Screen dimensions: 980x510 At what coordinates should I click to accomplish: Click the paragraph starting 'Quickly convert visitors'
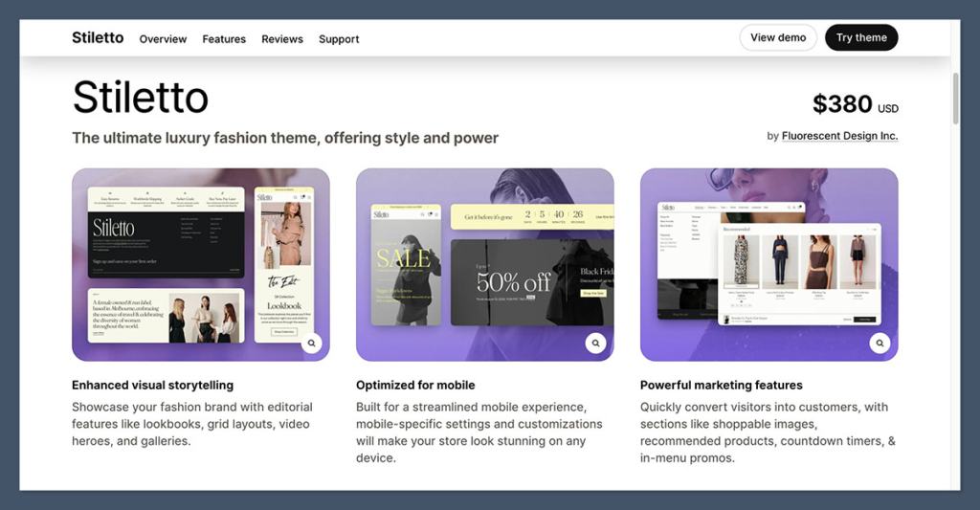pos(768,432)
